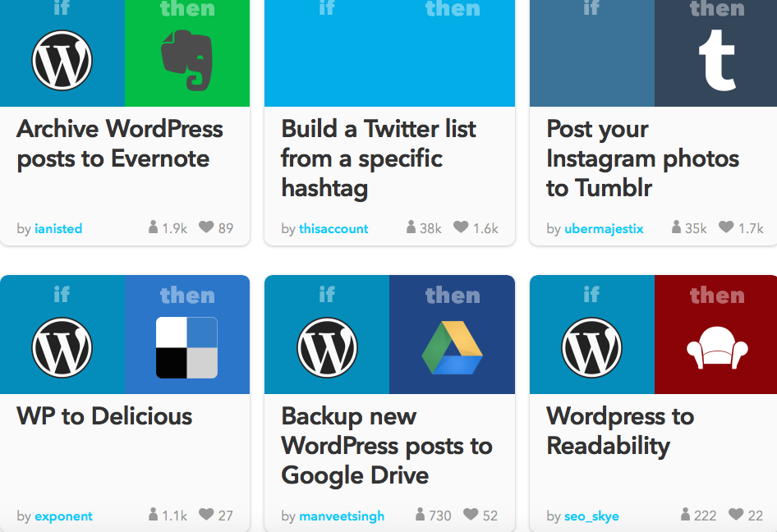Open recipe Archive WordPress posts to Evernote
The image size is (777, 532).
tap(120, 144)
